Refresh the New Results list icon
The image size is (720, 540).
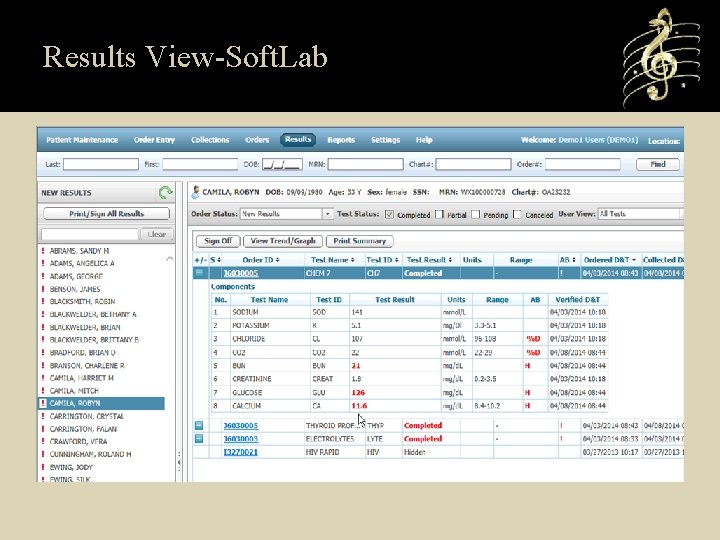click(x=165, y=192)
